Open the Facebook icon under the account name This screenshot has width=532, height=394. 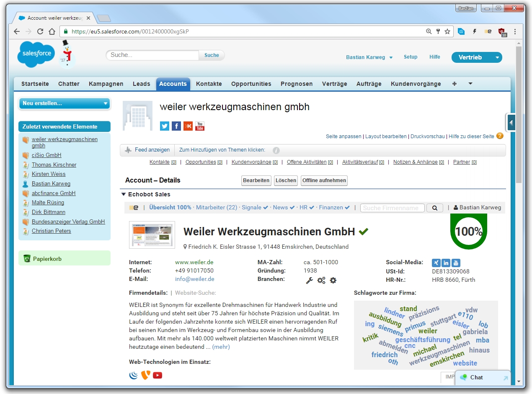click(176, 126)
